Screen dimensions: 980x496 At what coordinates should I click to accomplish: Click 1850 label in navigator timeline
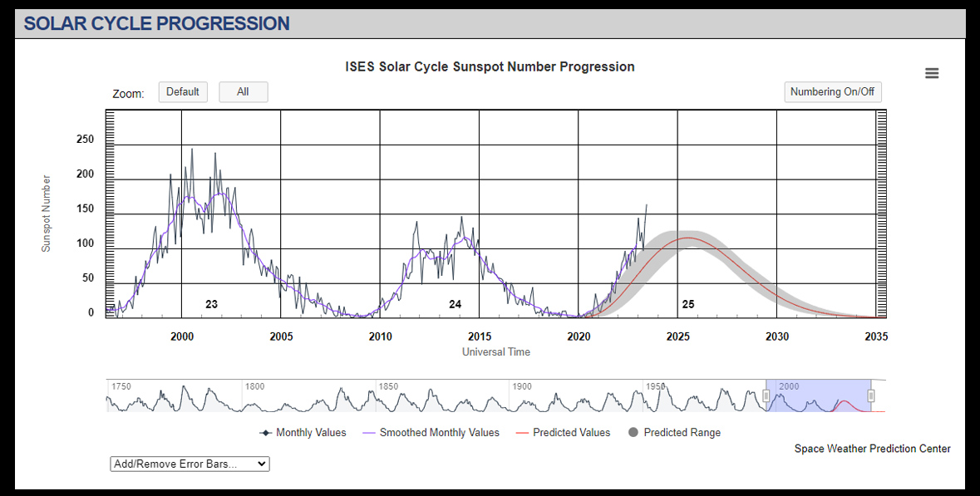click(x=388, y=386)
